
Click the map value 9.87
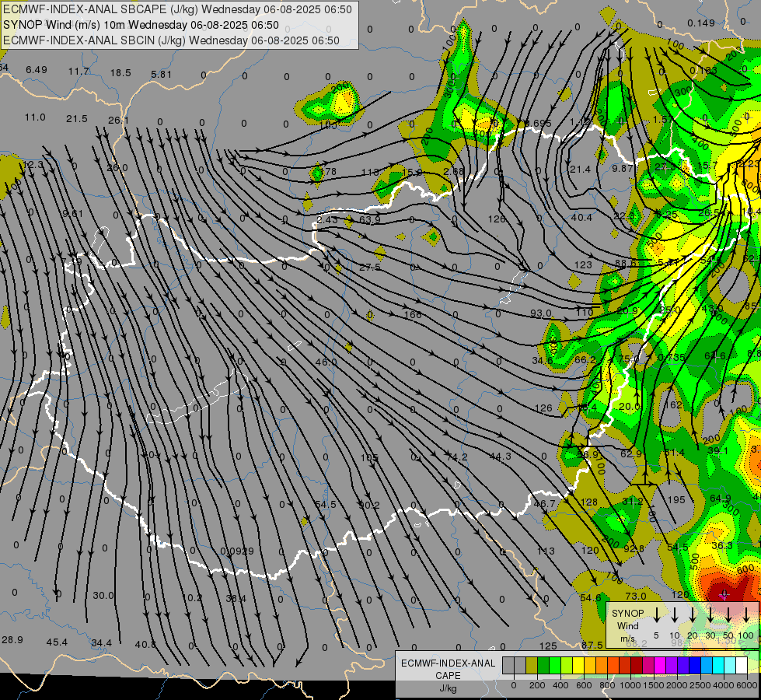pos(623,169)
